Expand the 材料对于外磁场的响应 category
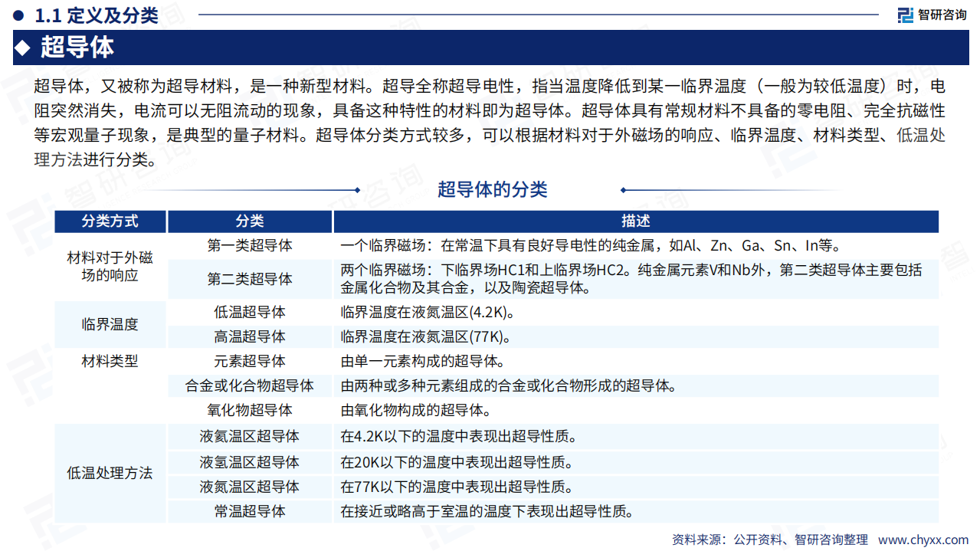This screenshot has width=980, height=551. point(110,265)
